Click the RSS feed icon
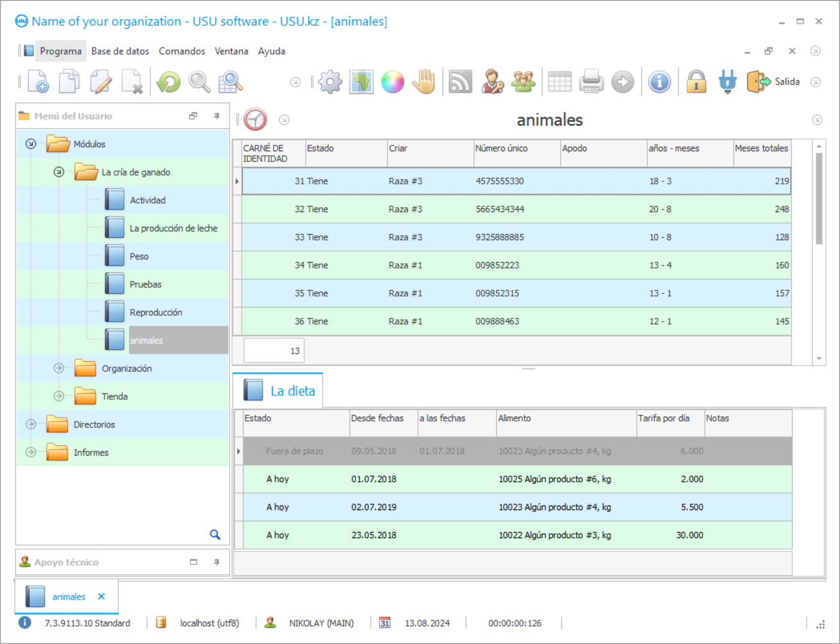This screenshot has height=644, width=840. click(x=460, y=82)
